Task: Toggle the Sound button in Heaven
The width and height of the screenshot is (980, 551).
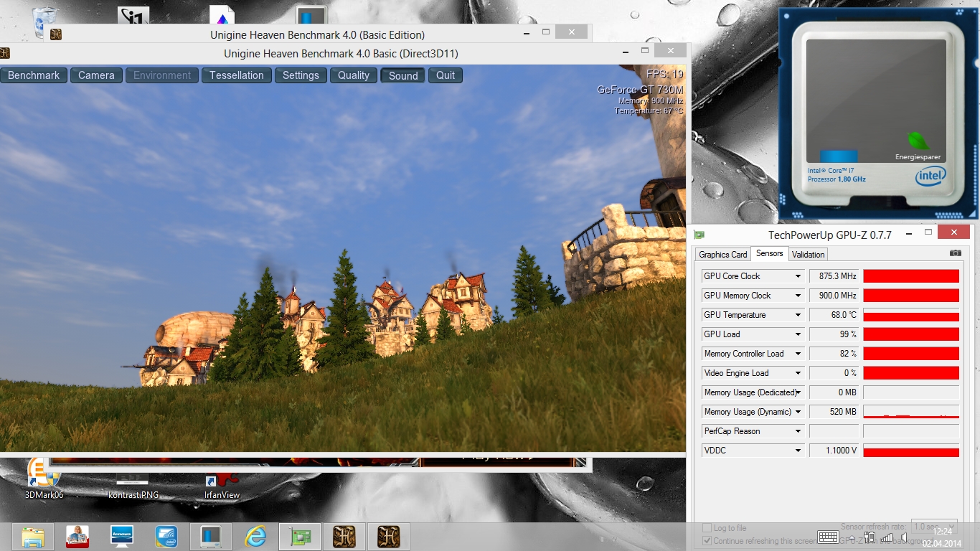Action: 403,75
